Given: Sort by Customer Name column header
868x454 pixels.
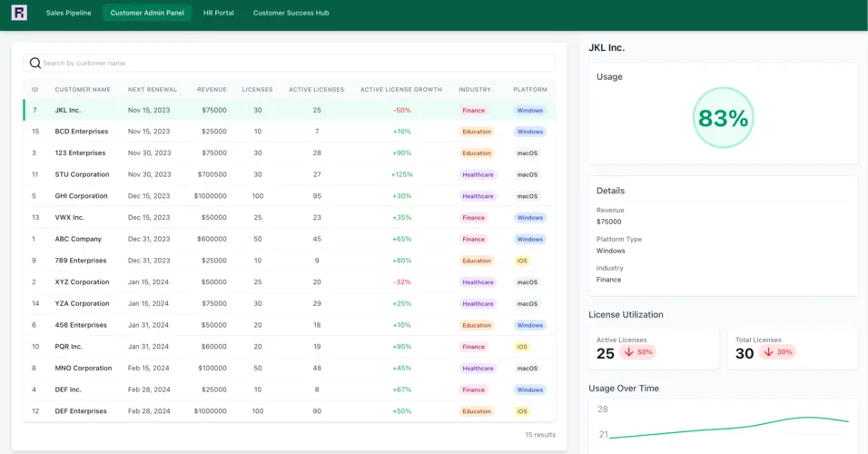Looking at the screenshot, I should click(x=83, y=90).
